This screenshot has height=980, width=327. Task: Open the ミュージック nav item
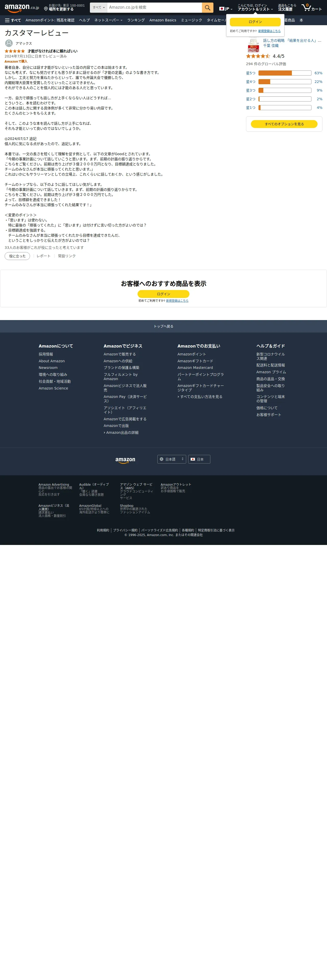point(192,20)
